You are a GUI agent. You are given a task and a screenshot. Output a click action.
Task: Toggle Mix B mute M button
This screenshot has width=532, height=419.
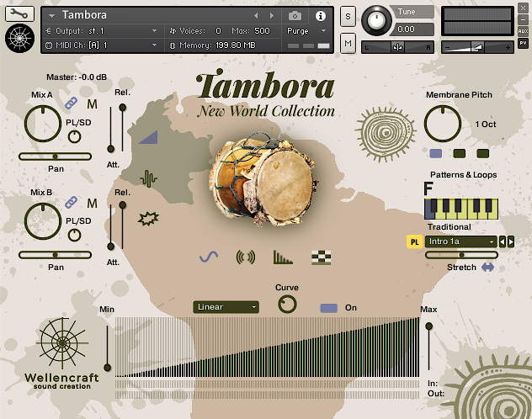(x=92, y=203)
